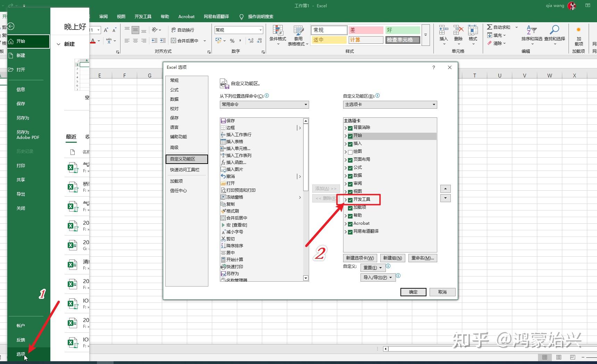The height and width of the screenshot is (364, 597).
Task: Open the 导入/导出 dropdown button
Action: coord(378,278)
